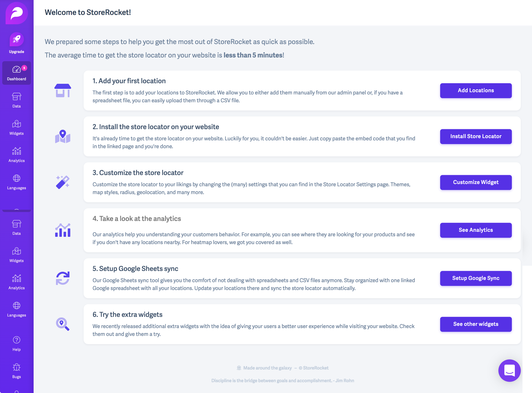Click the sync arrows icon beside step 5

tap(63, 278)
